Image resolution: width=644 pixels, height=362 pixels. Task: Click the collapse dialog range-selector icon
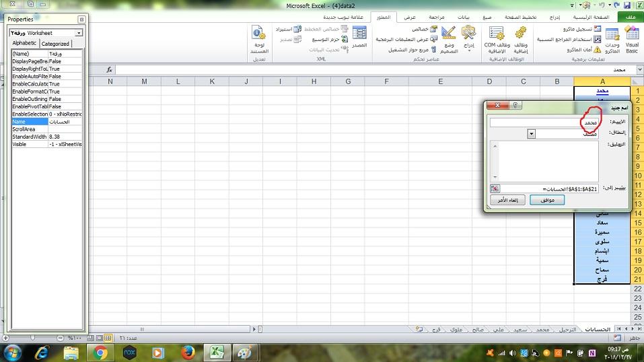pos(495,189)
